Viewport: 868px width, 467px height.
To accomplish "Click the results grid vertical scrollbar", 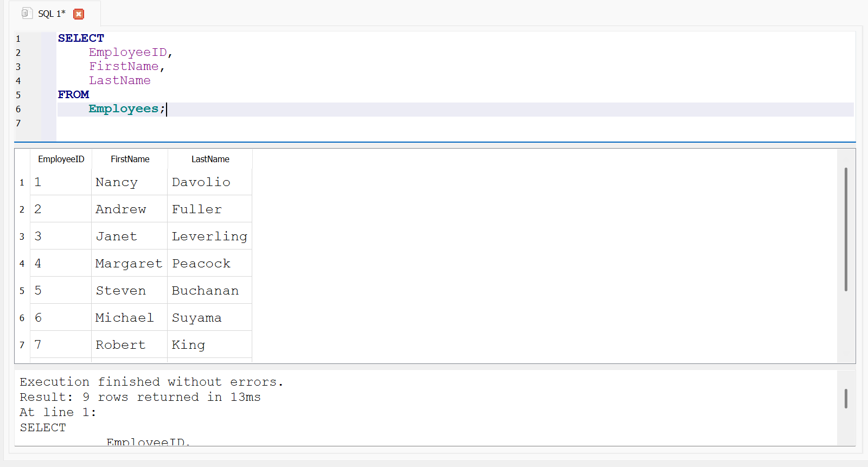I will [846, 229].
